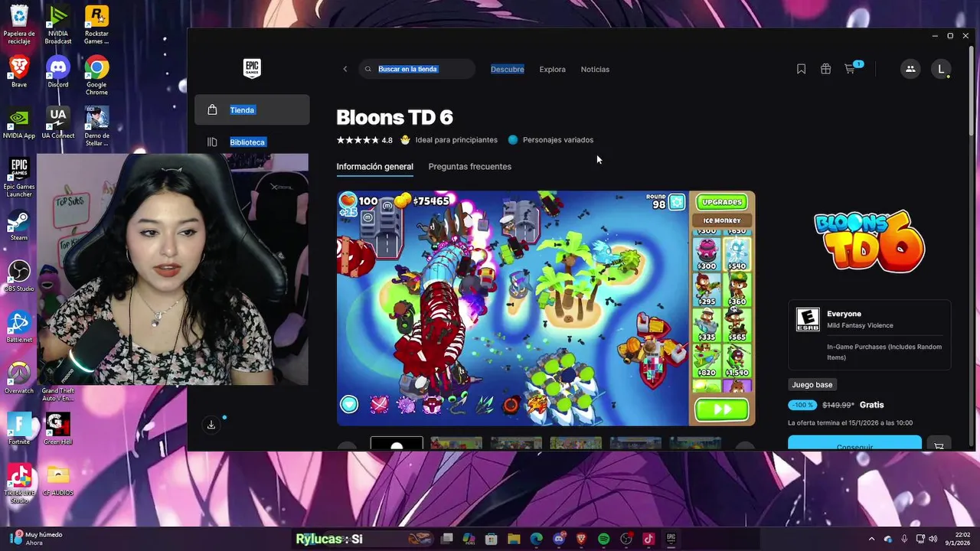The image size is (980, 551).
Task: Click the Epic Games logo in the sidebar
Action: [252, 68]
